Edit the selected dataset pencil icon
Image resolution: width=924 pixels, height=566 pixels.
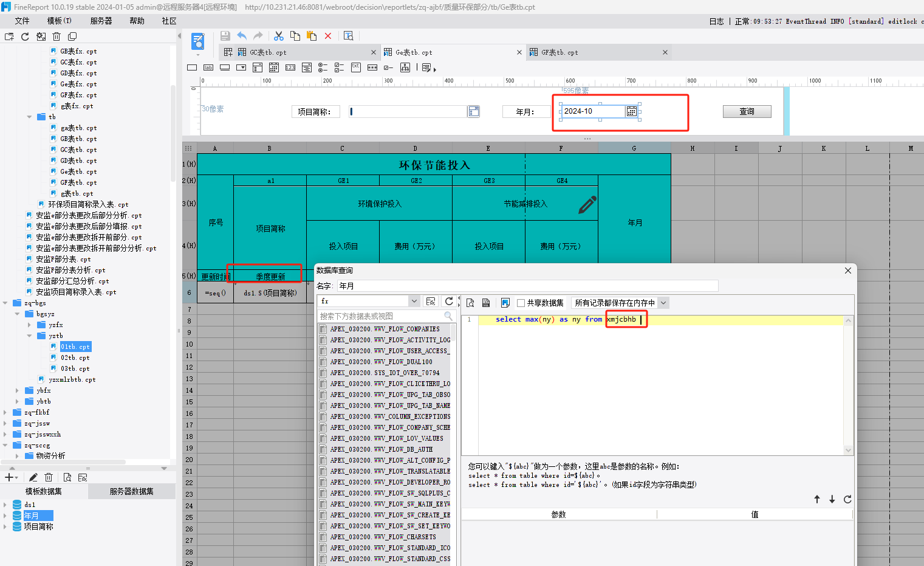pyautogui.click(x=33, y=477)
